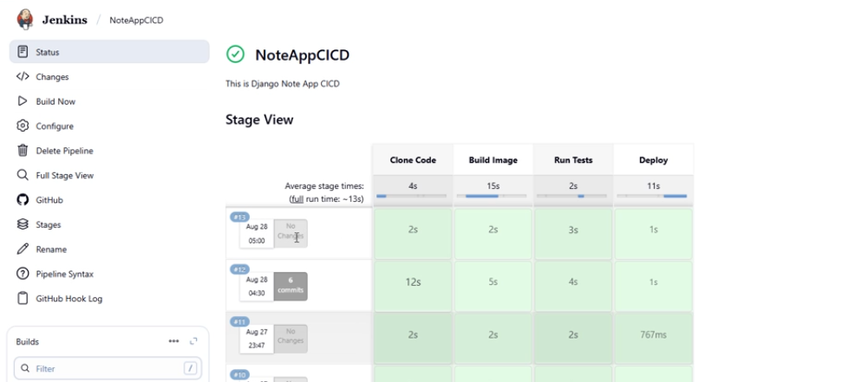Click NoteAppCICD breadcrumb link
868x382 pixels.
click(x=136, y=21)
